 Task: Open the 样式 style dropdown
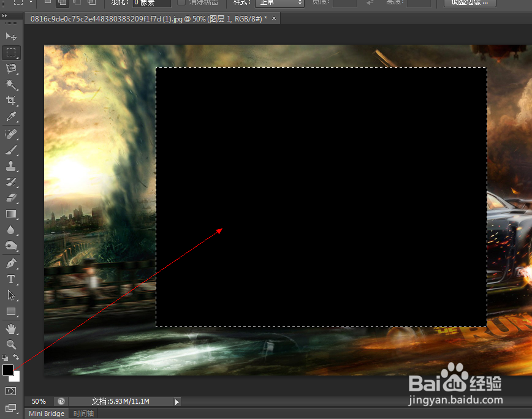point(279,3)
